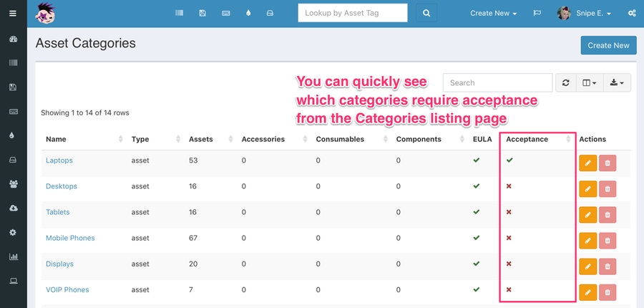Open the People icon in left sidebar

(x=13, y=184)
